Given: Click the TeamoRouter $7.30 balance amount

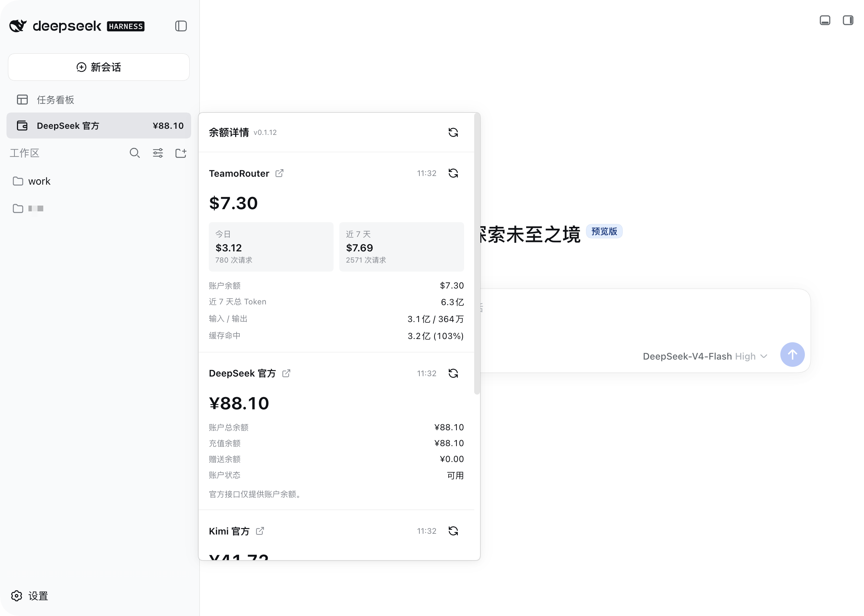Looking at the screenshot, I should point(233,203).
